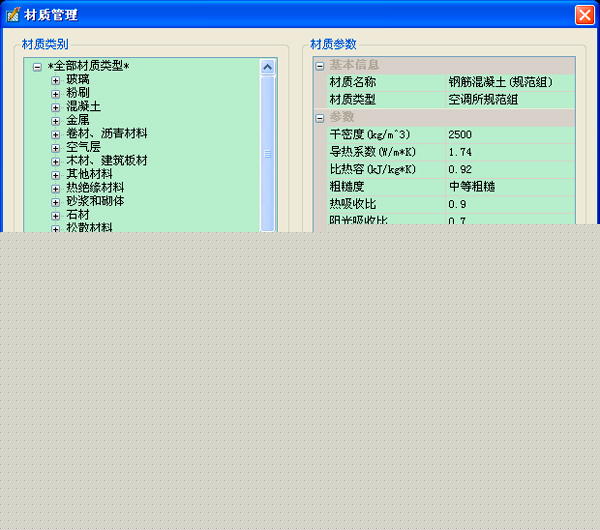600x530 pixels.
Task: Expand the 卷材、沥青材料 node
Action: (55, 134)
